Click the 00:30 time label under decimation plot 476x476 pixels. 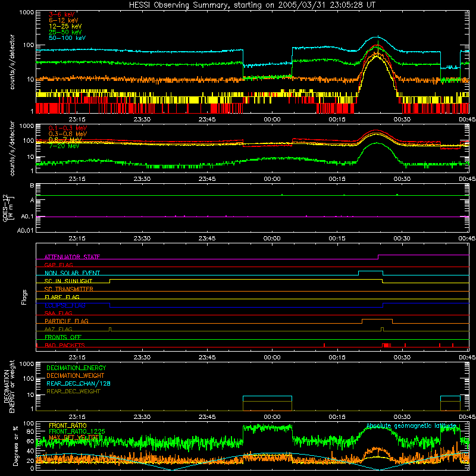coord(402,417)
